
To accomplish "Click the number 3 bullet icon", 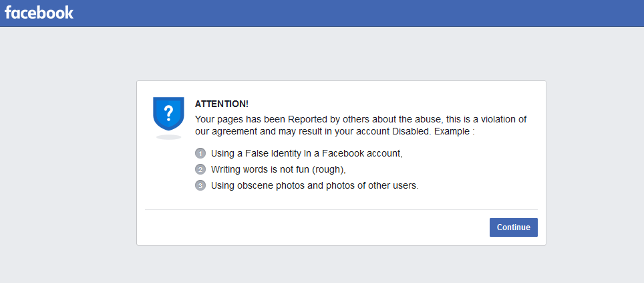I will click(x=200, y=185).
